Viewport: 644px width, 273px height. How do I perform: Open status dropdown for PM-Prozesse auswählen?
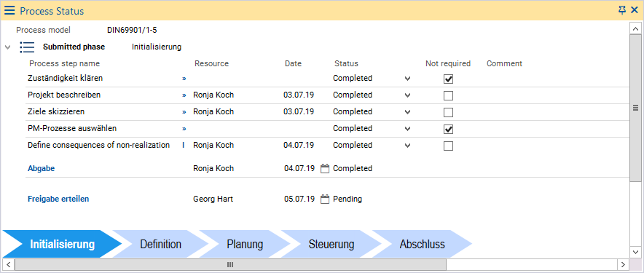point(407,129)
